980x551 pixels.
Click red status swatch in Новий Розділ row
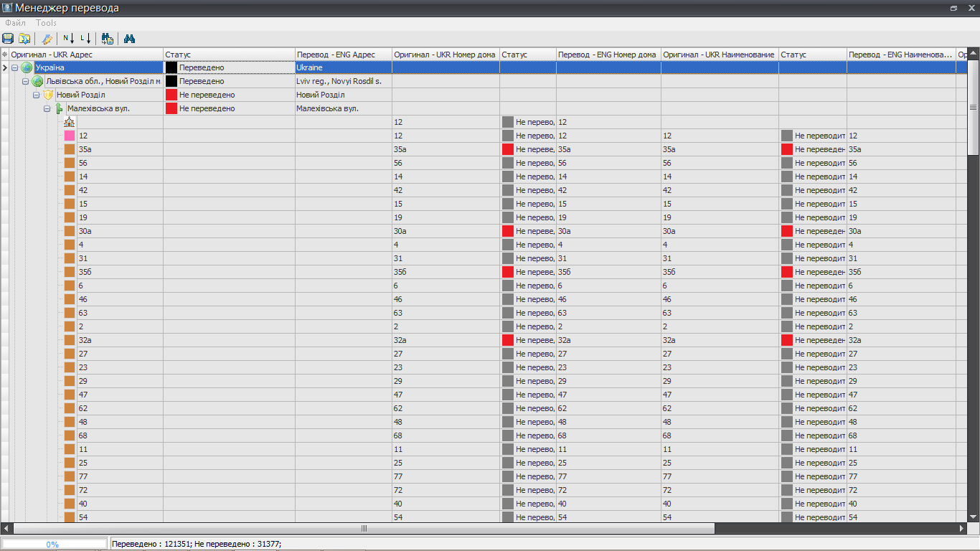[171, 95]
